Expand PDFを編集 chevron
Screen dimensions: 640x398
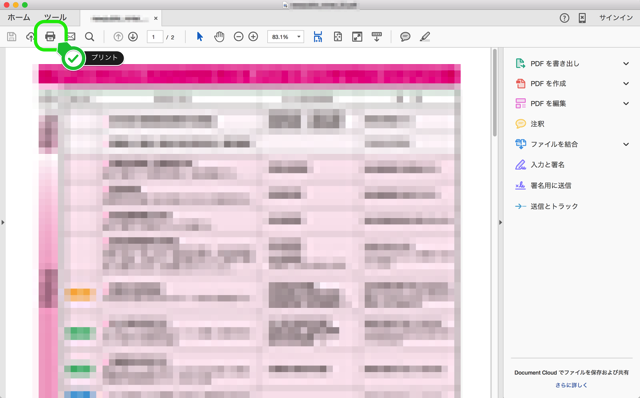[x=626, y=103]
